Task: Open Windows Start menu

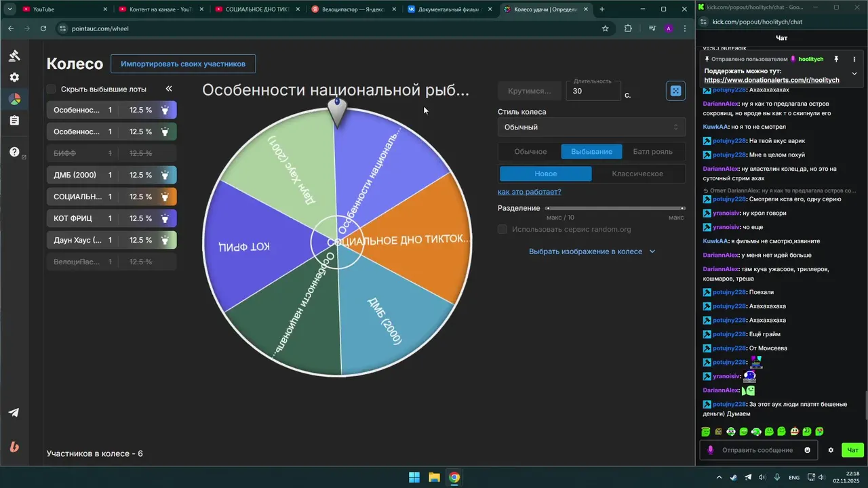Action: (x=414, y=477)
